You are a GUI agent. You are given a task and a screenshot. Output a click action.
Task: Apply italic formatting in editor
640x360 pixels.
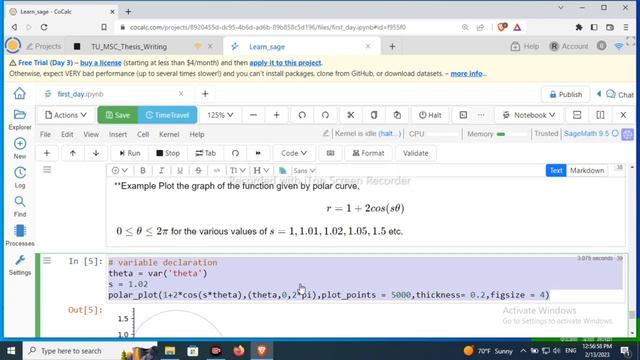coord(161,170)
